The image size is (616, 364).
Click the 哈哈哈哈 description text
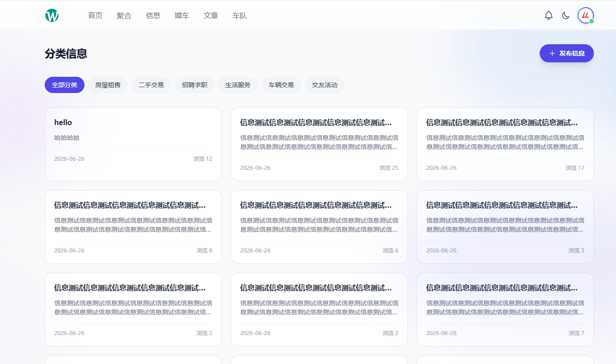[67, 138]
